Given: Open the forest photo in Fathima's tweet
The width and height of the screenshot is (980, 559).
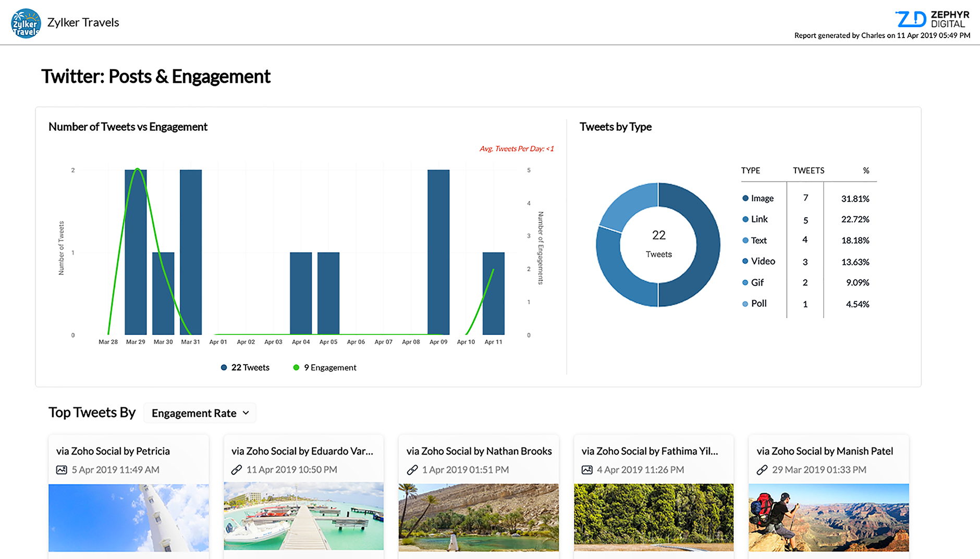Looking at the screenshot, I should coord(654,517).
